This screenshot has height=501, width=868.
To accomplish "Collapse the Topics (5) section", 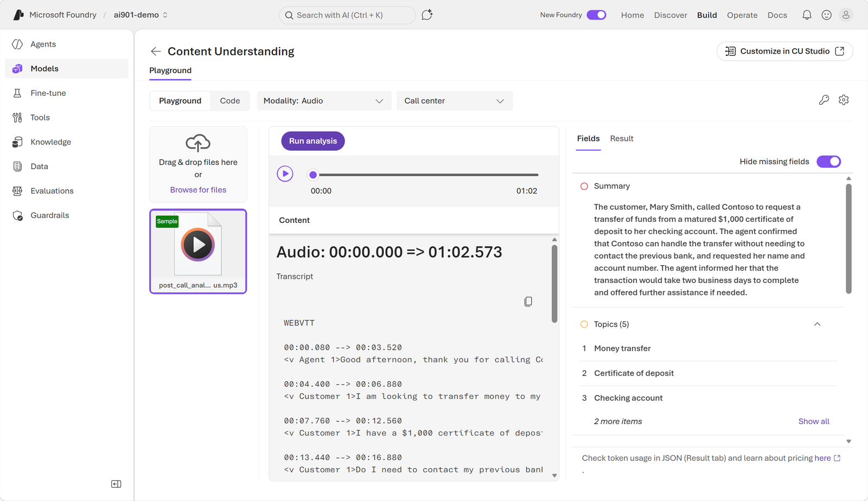I will pos(817,324).
